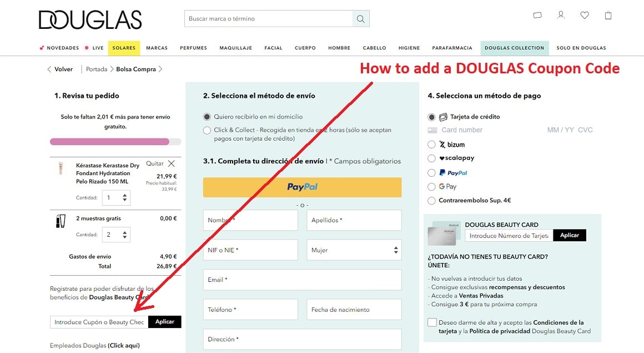Focus the coupon code input field

99,322
